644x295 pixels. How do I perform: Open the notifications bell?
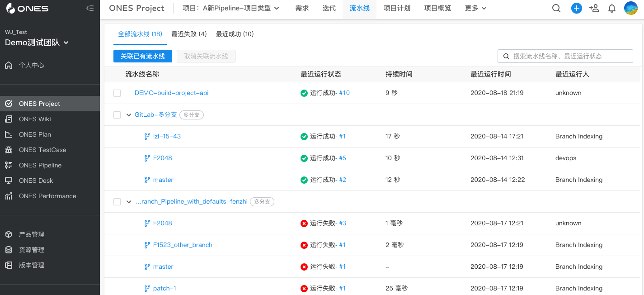coord(612,8)
